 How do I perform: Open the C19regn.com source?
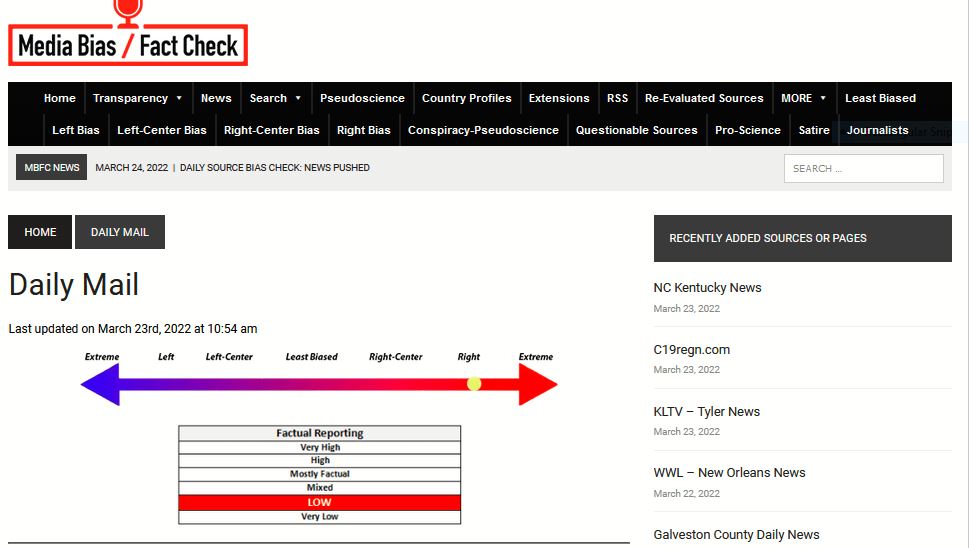click(x=692, y=350)
